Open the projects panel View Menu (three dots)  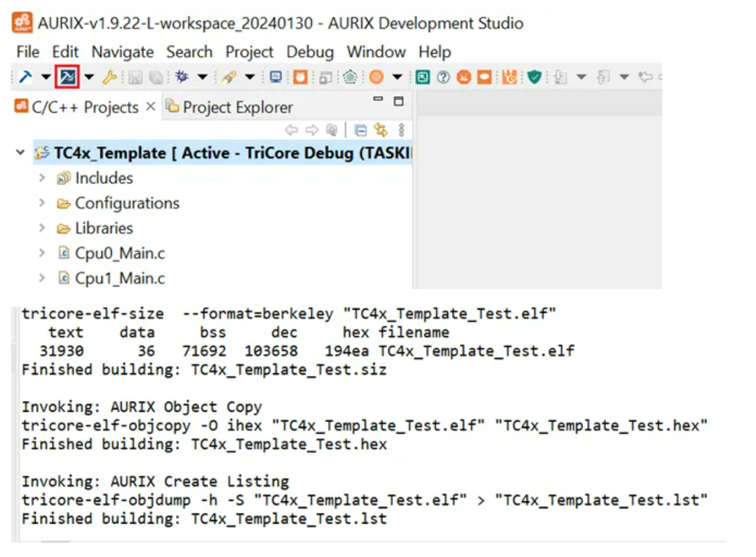tap(401, 130)
